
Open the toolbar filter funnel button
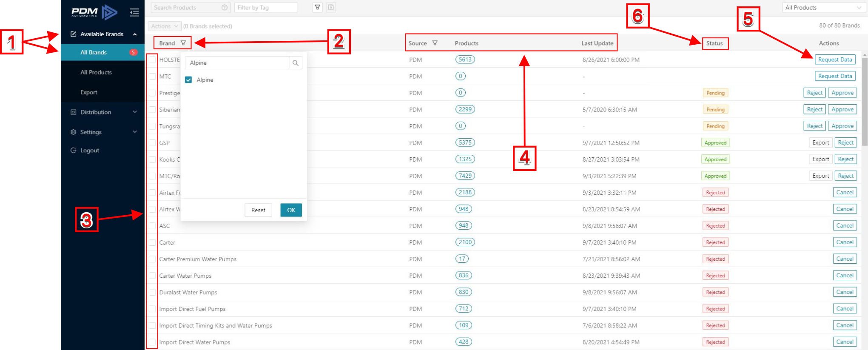pos(317,7)
